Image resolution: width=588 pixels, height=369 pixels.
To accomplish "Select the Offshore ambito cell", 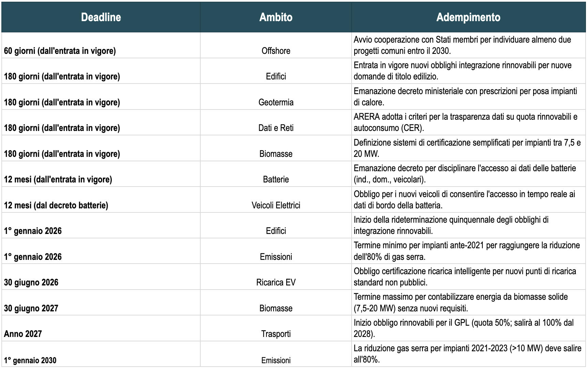I will (x=276, y=51).
